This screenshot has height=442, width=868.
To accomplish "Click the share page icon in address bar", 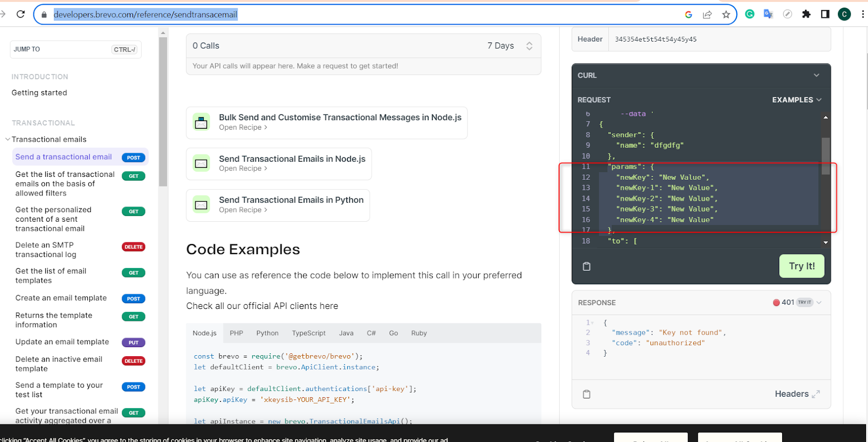I will [707, 15].
